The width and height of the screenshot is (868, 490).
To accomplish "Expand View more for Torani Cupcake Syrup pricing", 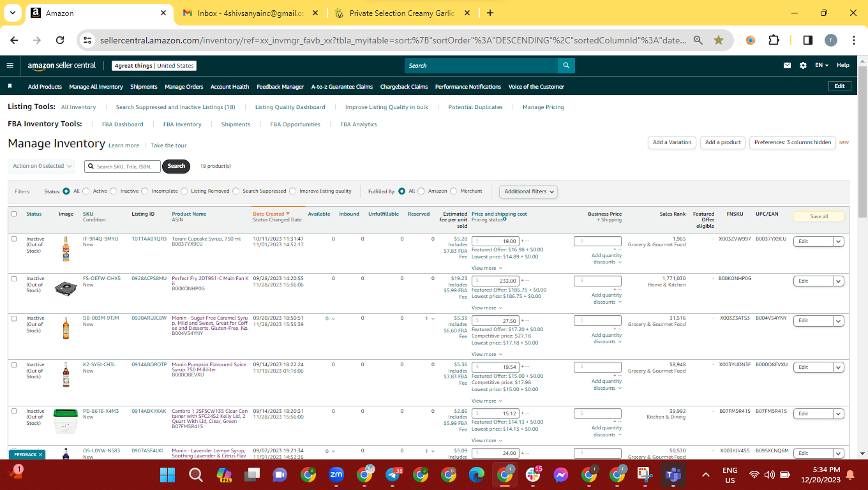I will pyautogui.click(x=486, y=268).
